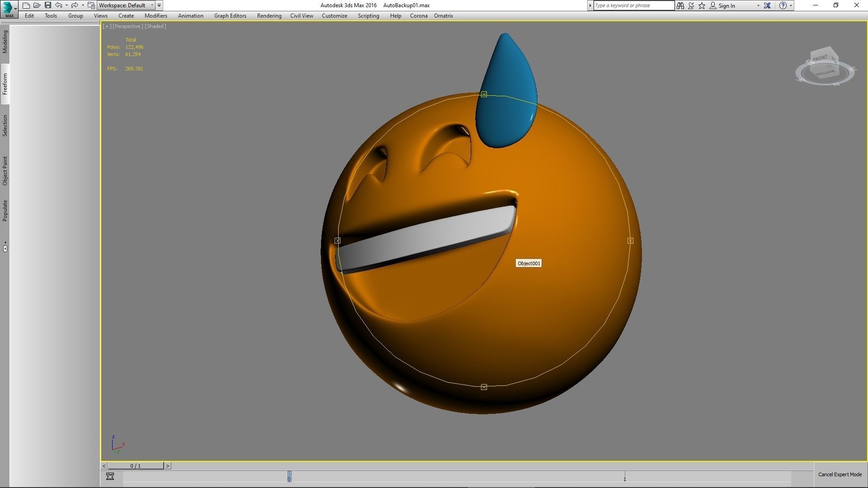This screenshot has height=488, width=868.
Task: Open Autodesk Exchange Apps X icon
Action: tap(767, 5)
